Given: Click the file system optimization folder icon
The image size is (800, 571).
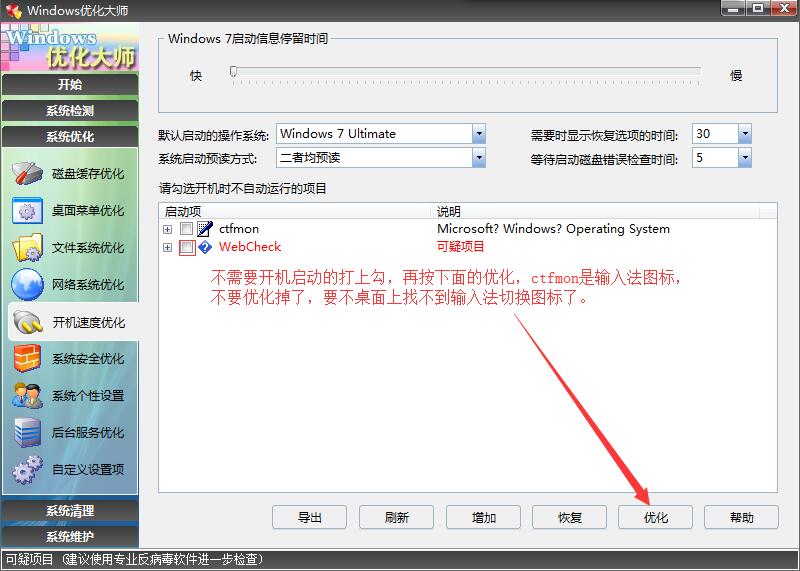Looking at the screenshot, I should [x=27, y=247].
